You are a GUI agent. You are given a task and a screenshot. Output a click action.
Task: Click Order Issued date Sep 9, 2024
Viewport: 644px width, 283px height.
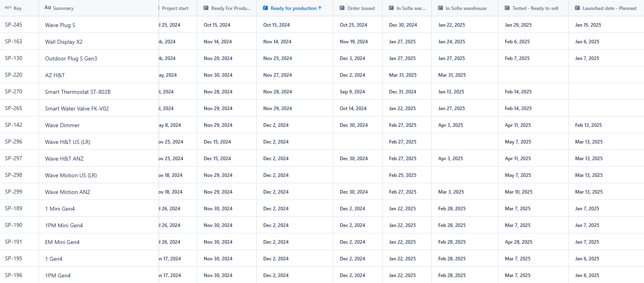[x=352, y=92]
